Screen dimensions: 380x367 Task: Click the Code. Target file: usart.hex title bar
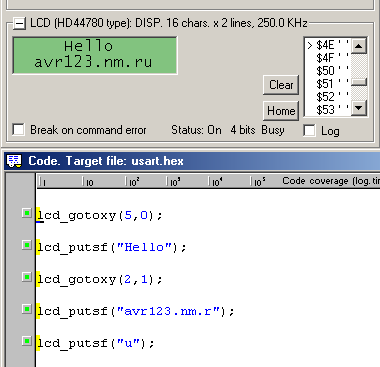click(192, 161)
